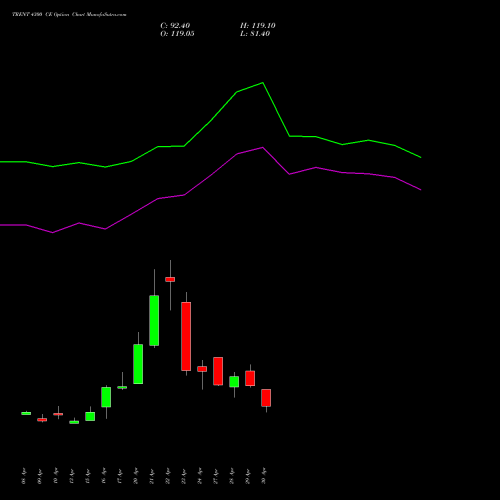Select the open value O: 119.05

pyautogui.click(x=177, y=34)
